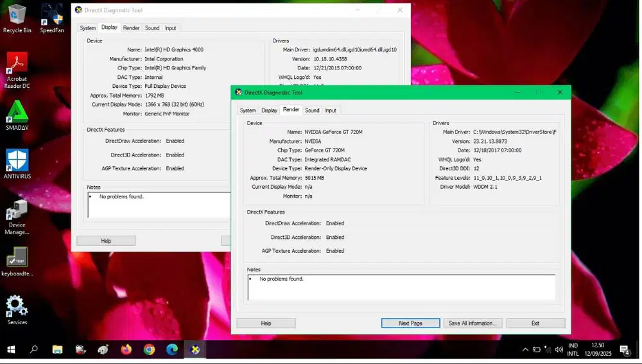
Task: Go to the Input tab in front window
Action: 331,110
